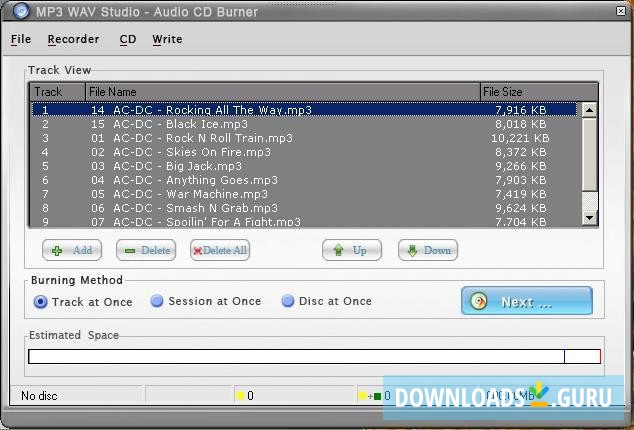The image size is (634, 430).
Task: Open the Recorder menu
Action: 73,39
